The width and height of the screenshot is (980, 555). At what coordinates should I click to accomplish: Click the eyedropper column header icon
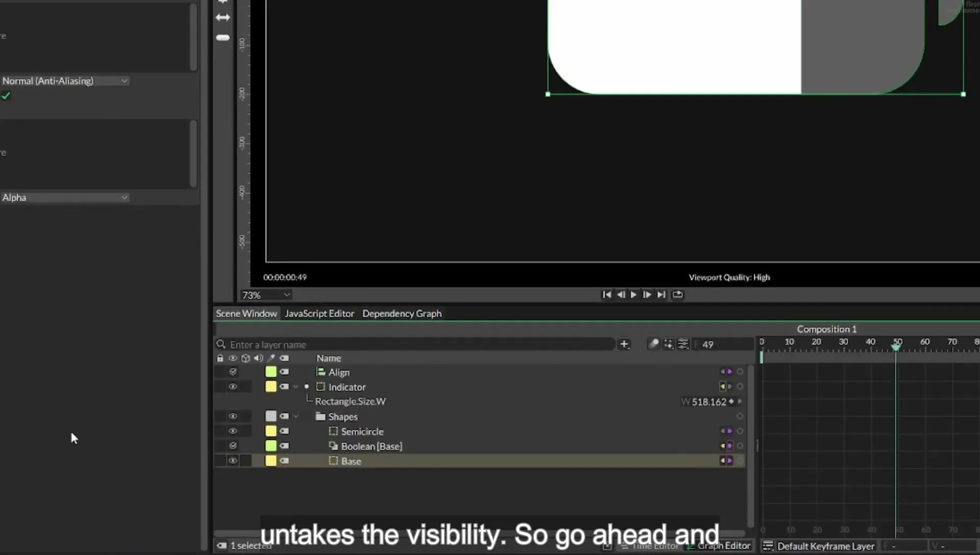pyautogui.click(x=271, y=359)
